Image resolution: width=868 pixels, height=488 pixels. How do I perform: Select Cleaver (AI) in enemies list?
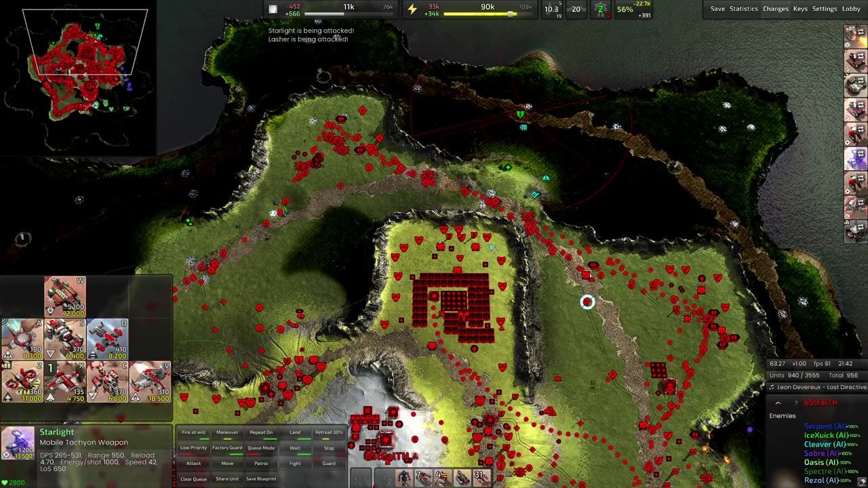[825, 444]
